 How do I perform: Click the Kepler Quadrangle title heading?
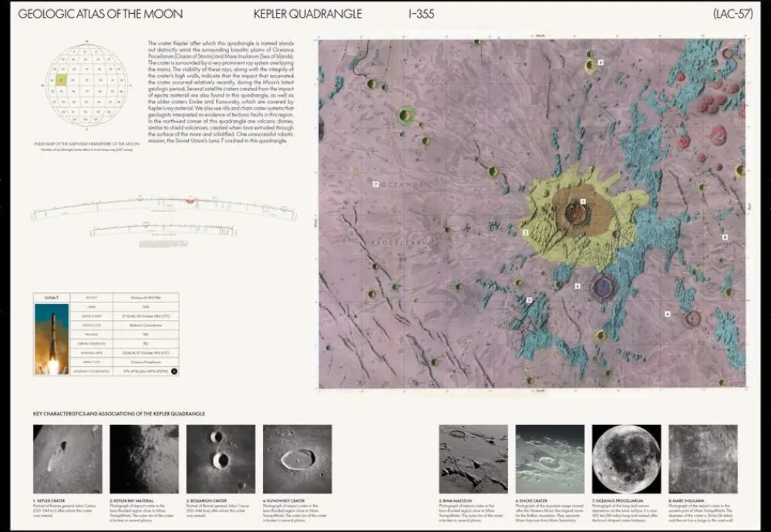click(308, 15)
